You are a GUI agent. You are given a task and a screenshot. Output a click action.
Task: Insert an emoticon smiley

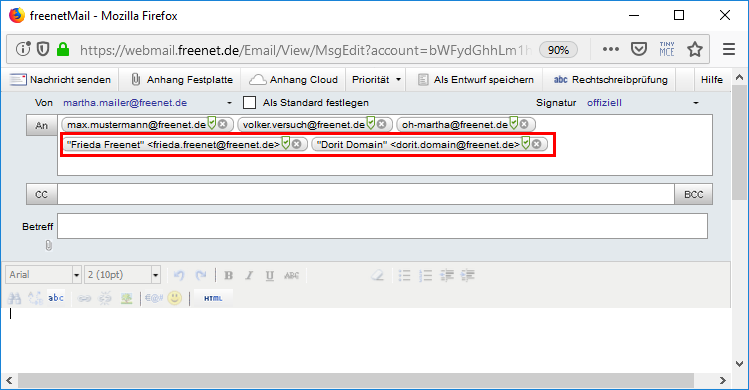175,298
